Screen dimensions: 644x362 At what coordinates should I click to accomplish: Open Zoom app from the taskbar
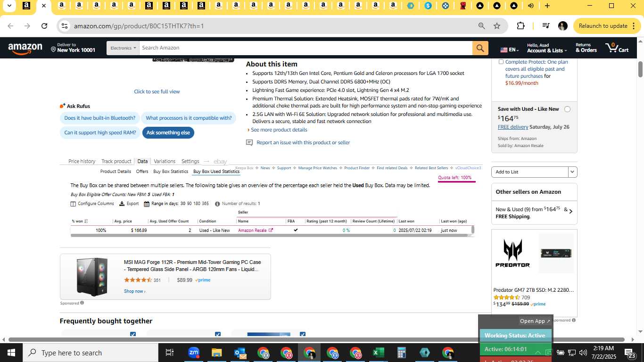(194, 353)
